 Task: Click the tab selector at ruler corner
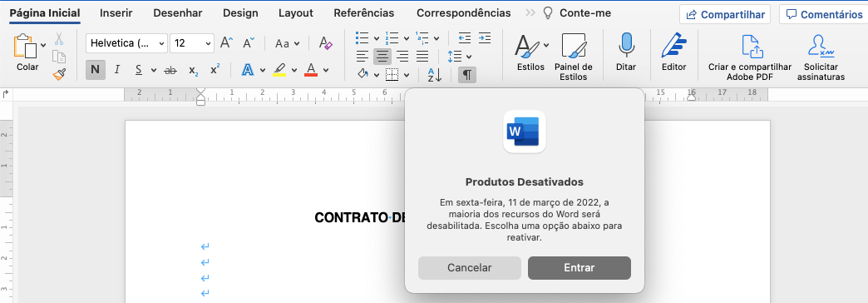(6, 94)
